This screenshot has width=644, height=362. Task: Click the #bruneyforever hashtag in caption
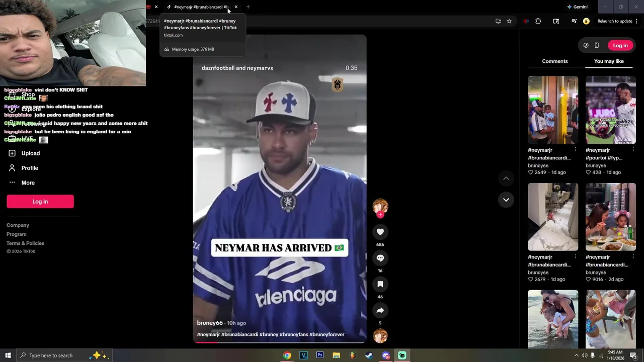click(x=327, y=334)
